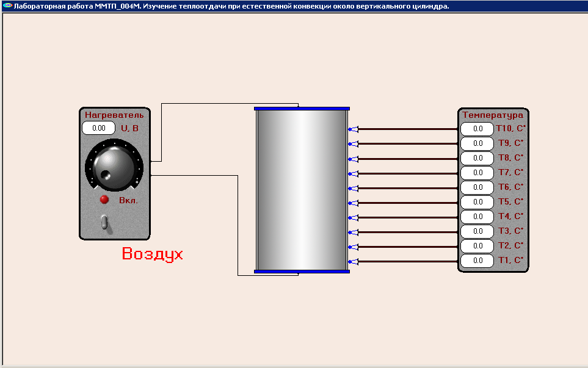Click the T1, C° label

[x=510, y=260]
